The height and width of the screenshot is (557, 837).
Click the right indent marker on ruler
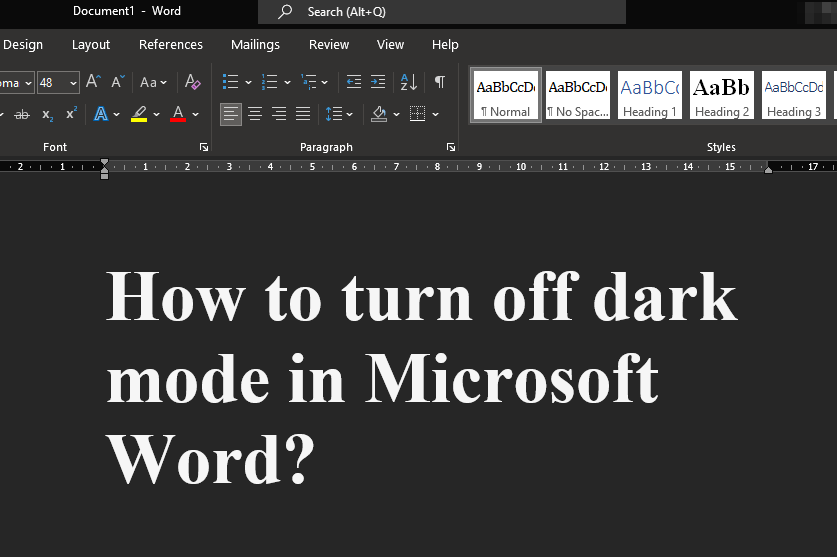coord(768,169)
